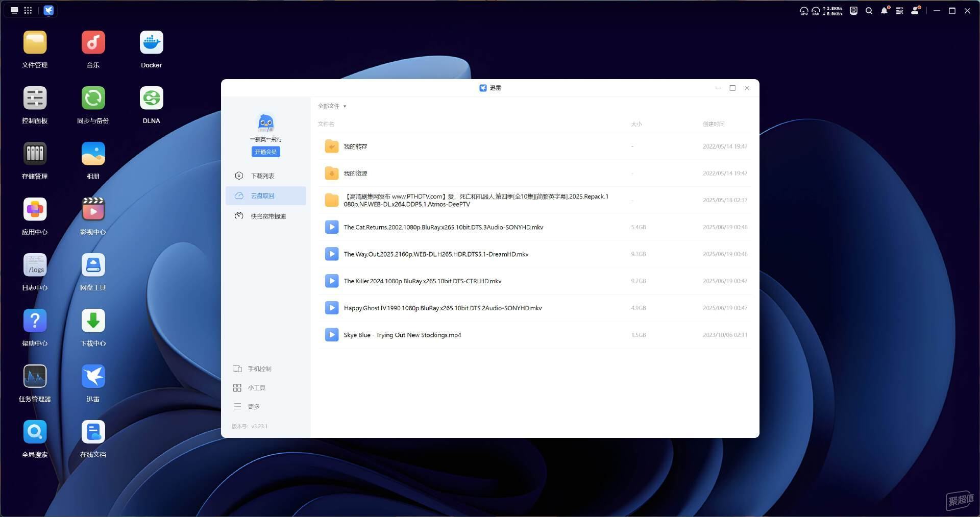980x517 pixels.
Task: Click the 9.3GB size cell
Action: tap(638, 254)
